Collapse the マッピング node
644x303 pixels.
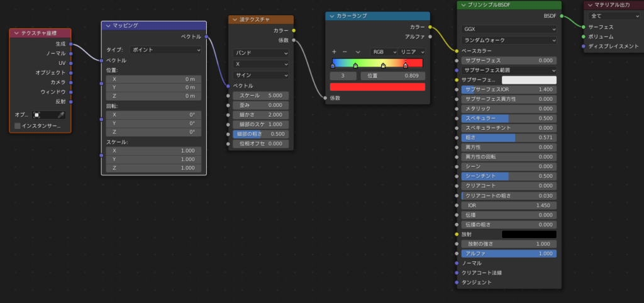coord(108,26)
